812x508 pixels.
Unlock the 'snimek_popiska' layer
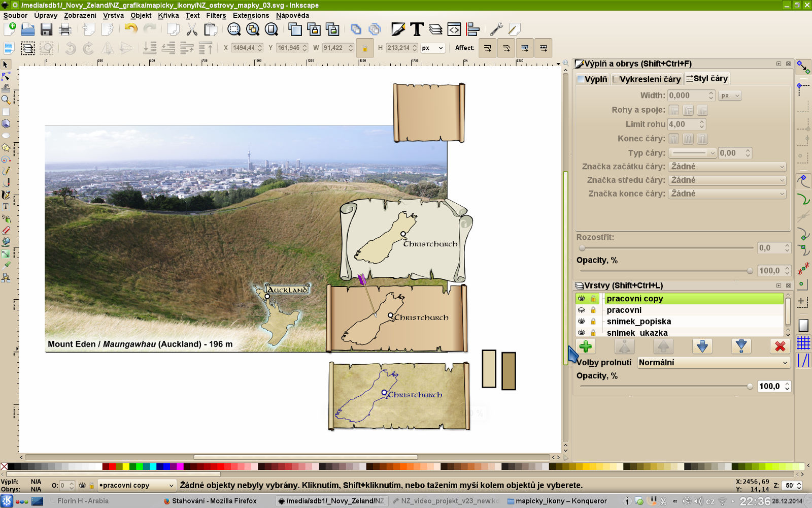coord(593,321)
